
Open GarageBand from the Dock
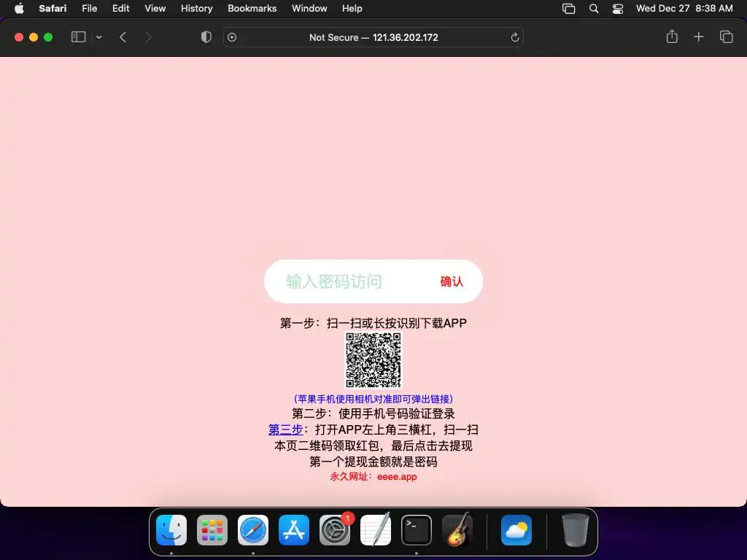457,530
